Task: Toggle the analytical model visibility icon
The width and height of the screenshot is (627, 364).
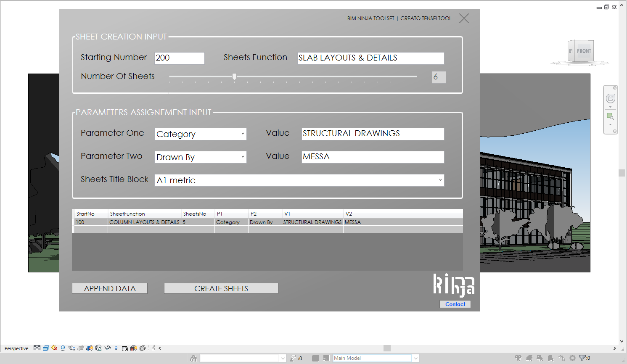Action: tap(134, 348)
